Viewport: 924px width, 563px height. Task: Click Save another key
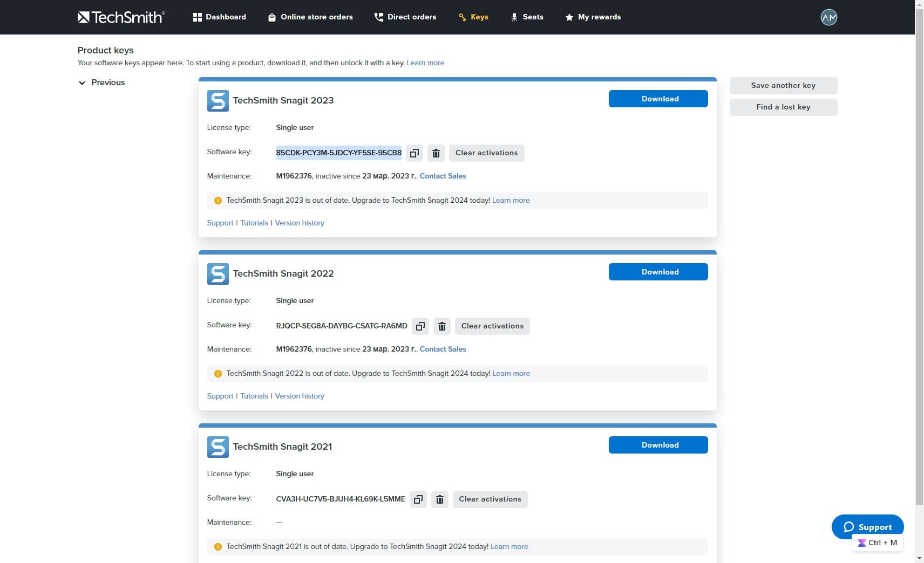tap(783, 85)
